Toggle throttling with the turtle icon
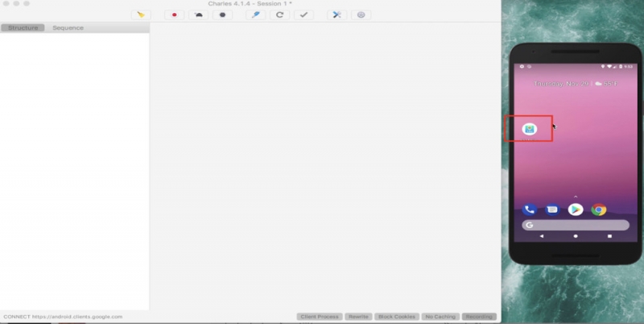Screen dimensions: 644x324 pos(198,15)
